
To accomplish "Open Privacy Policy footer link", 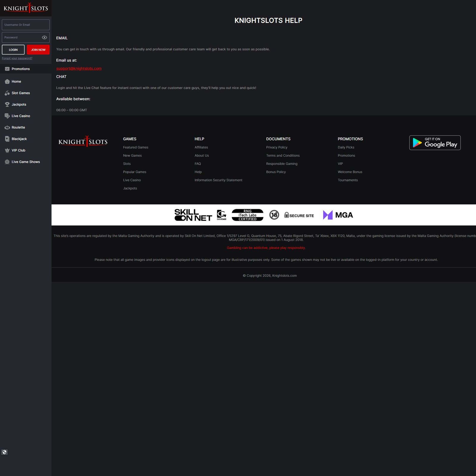I will coord(277,147).
